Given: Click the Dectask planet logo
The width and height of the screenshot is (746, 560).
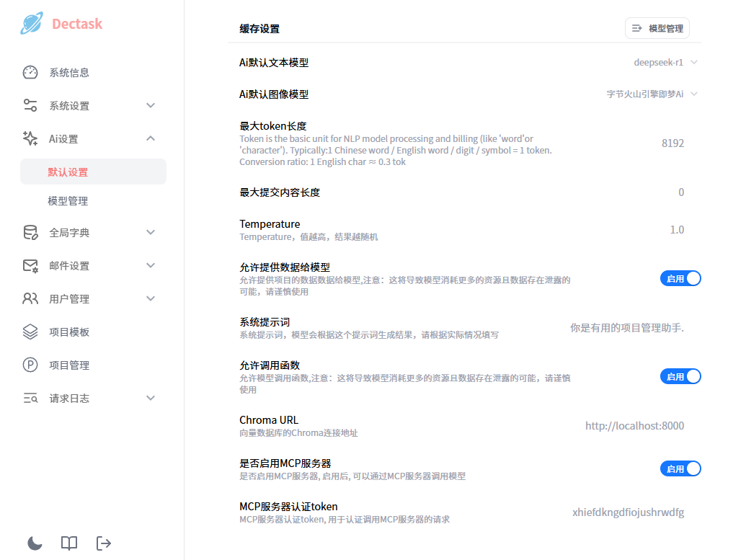Looking at the screenshot, I should (30, 24).
